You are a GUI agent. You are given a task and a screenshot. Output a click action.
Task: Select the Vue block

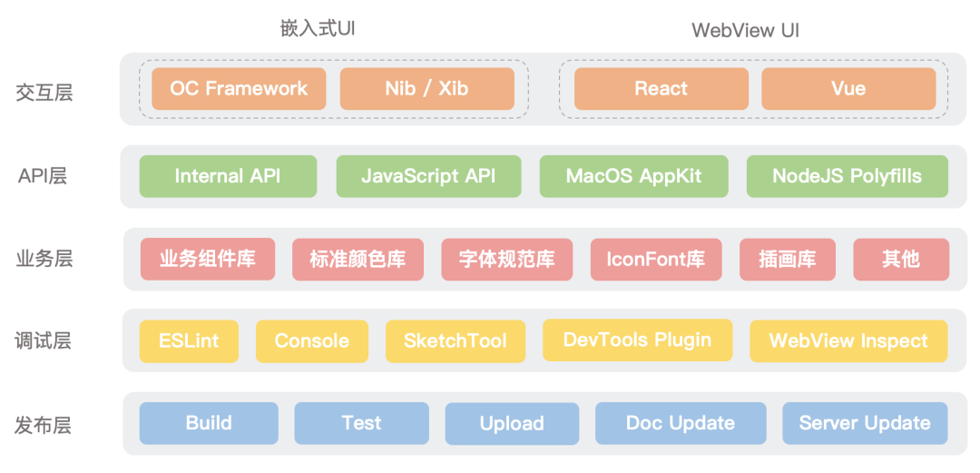coord(848,89)
